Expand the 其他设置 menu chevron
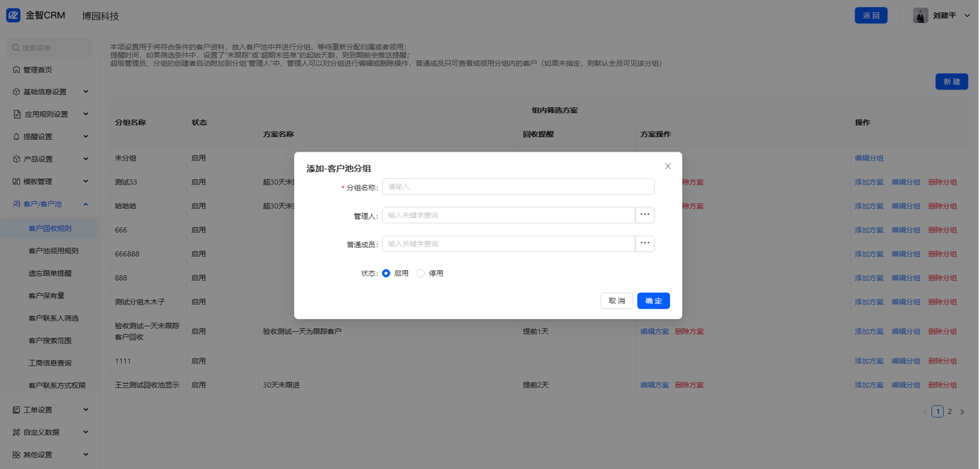 [x=86, y=454]
